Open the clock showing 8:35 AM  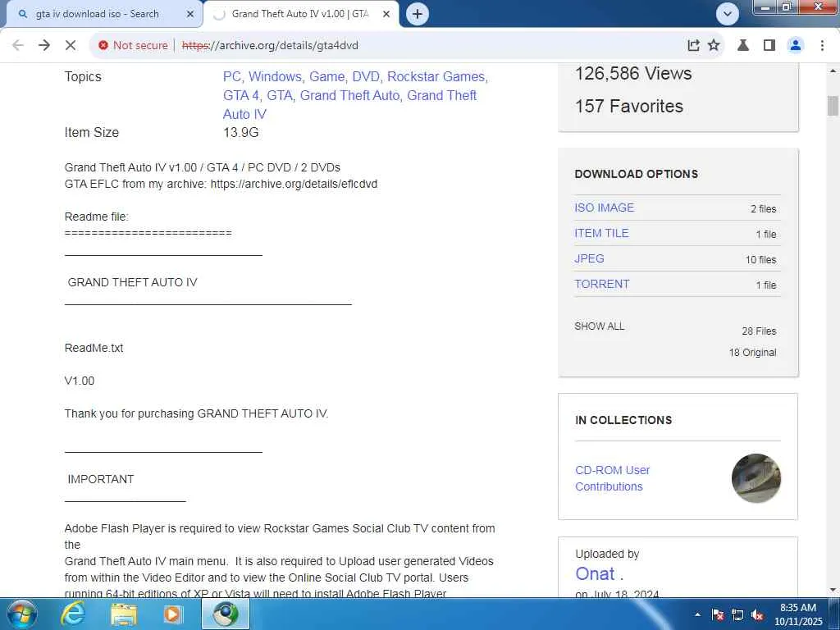point(798,614)
